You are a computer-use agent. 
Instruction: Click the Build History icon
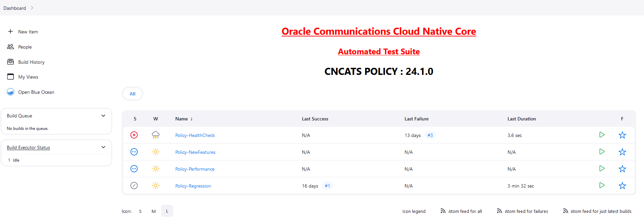pyautogui.click(x=10, y=62)
